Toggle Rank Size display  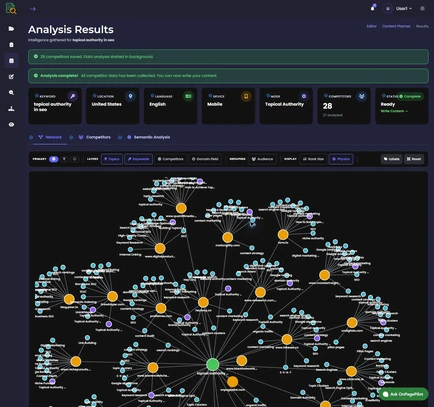(313, 159)
